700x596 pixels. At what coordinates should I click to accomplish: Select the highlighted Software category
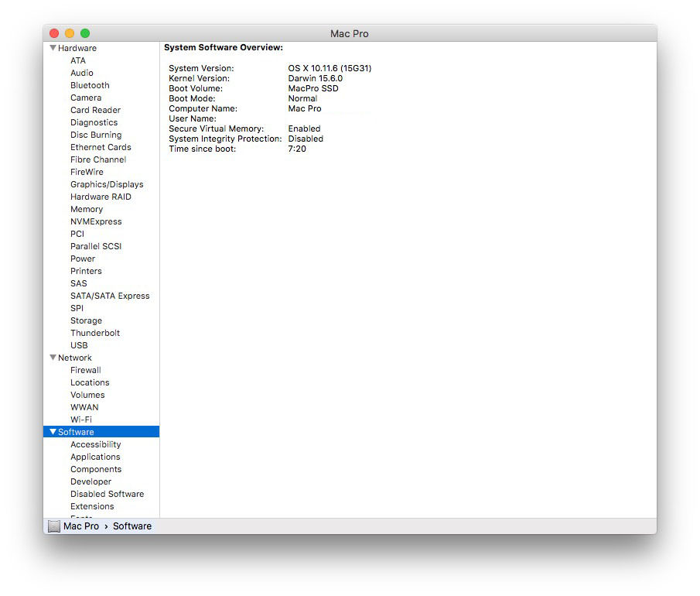click(101, 432)
